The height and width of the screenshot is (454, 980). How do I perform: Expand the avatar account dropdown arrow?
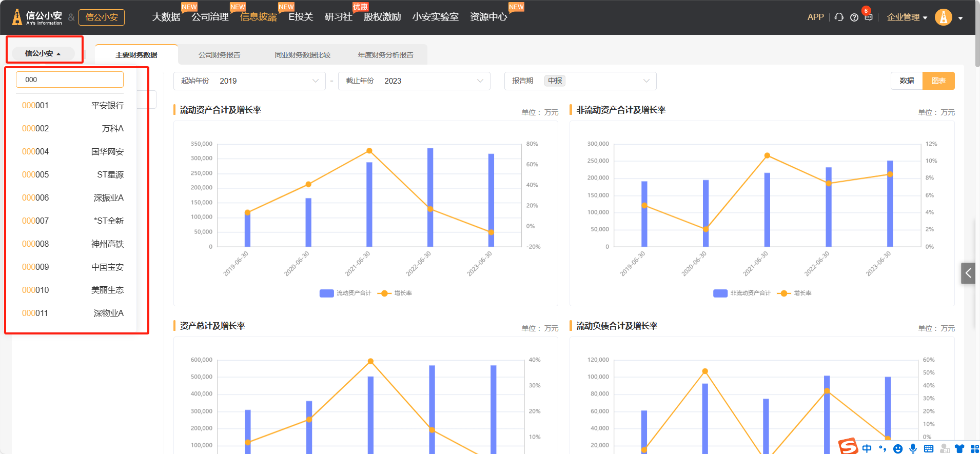(x=961, y=18)
